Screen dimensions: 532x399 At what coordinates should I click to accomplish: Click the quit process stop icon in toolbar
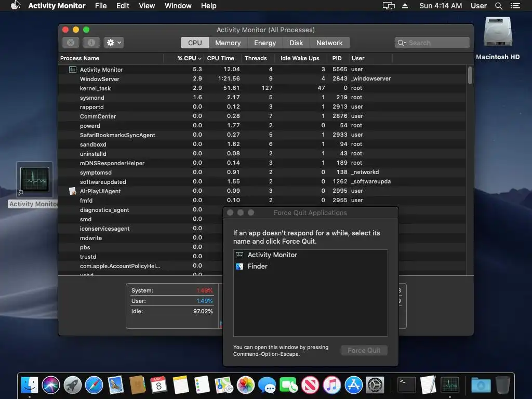71,43
